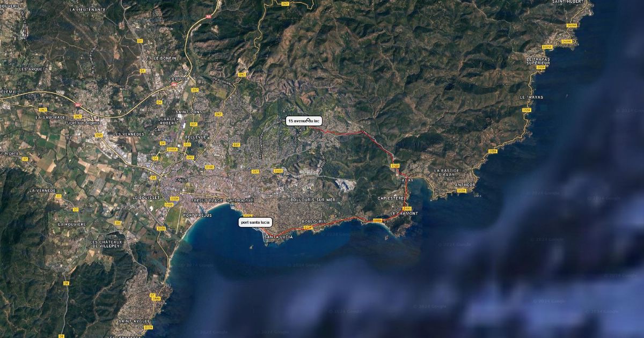Select the 'LA BASTIDE D'AGAY' label
This screenshot has height=338, width=644.
tap(447, 173)
